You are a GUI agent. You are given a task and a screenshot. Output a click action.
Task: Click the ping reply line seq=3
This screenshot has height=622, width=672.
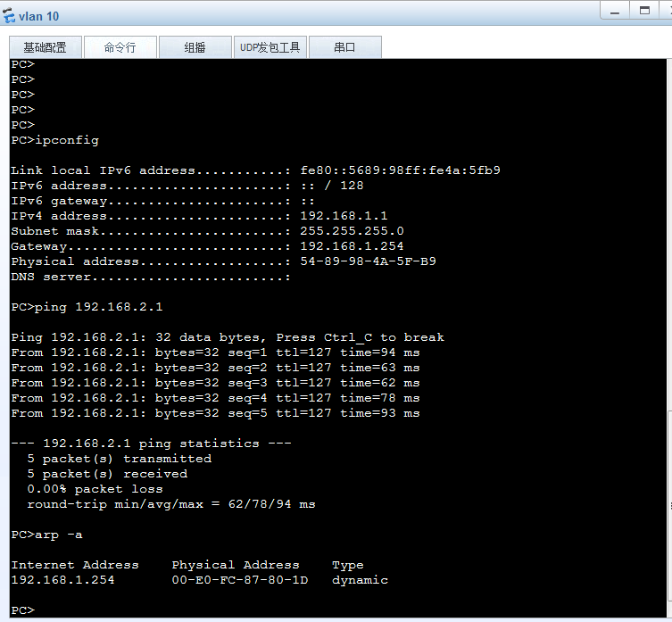pyautogui.click(x=216, y=383)
